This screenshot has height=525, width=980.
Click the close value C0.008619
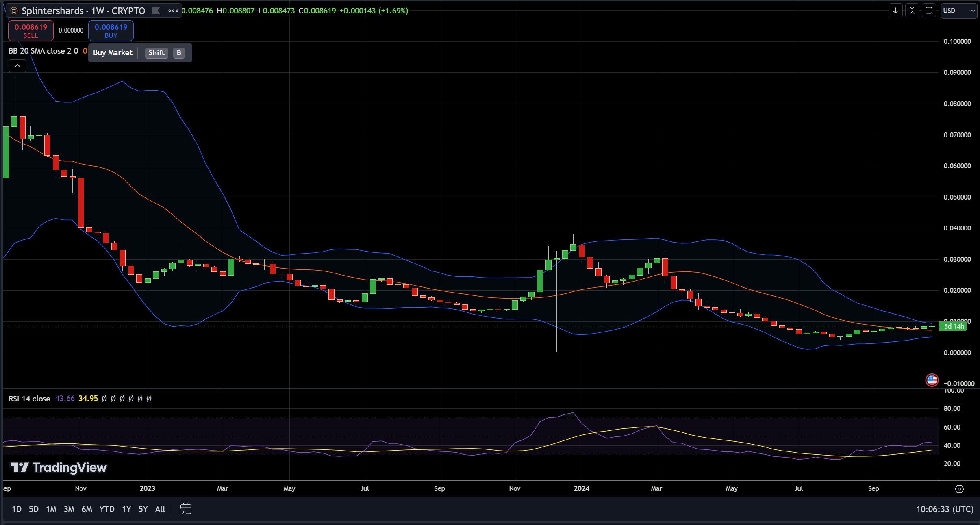point(317,11)
